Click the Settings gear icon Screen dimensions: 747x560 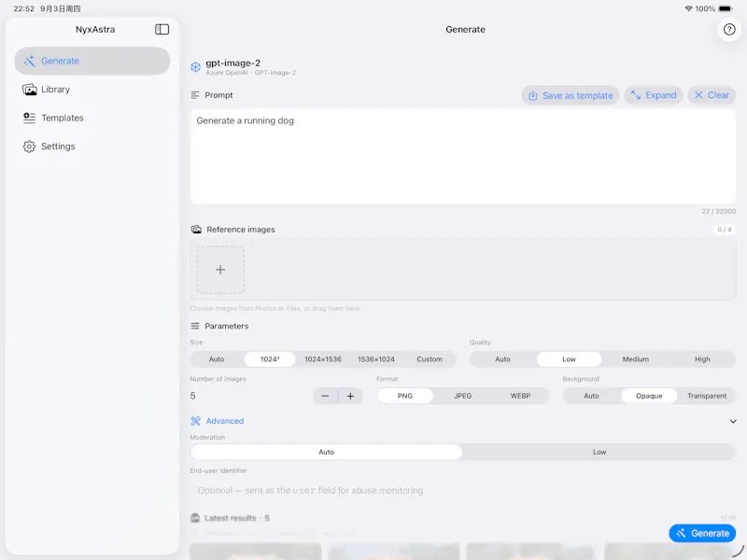[x=29, y=147]
